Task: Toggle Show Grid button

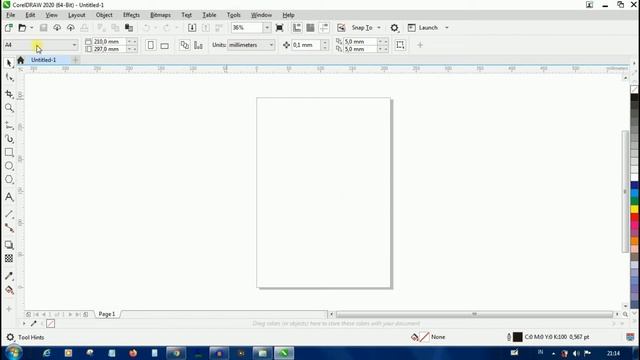Action: [x=310, y=28]
